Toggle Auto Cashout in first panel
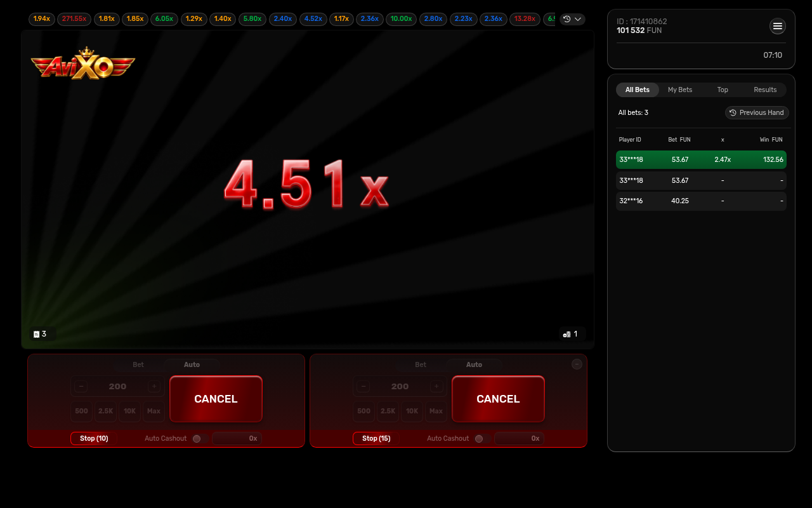 200,439
